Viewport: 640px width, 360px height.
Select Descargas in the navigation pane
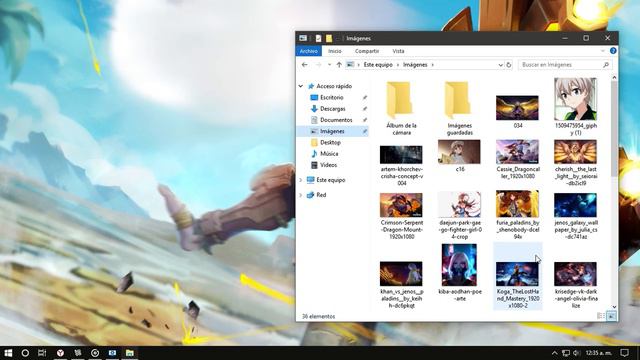(x=333, y=109)
